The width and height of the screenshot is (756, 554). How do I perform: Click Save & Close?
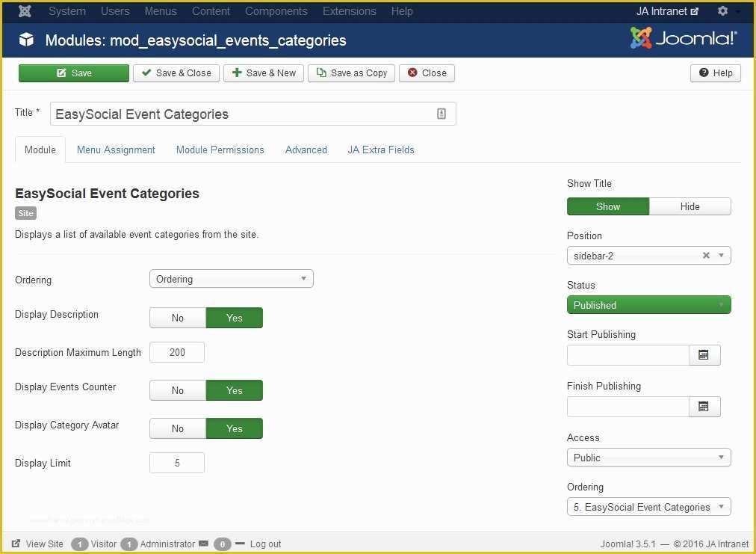pyautogui.click(x=176, y=73)
